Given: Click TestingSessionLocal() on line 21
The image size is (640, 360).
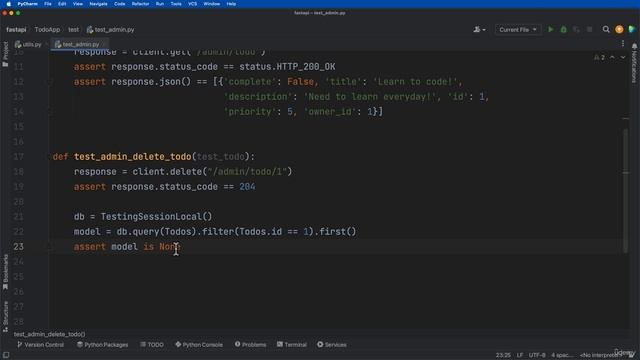Looking at the screenshot, I should 156,217.
